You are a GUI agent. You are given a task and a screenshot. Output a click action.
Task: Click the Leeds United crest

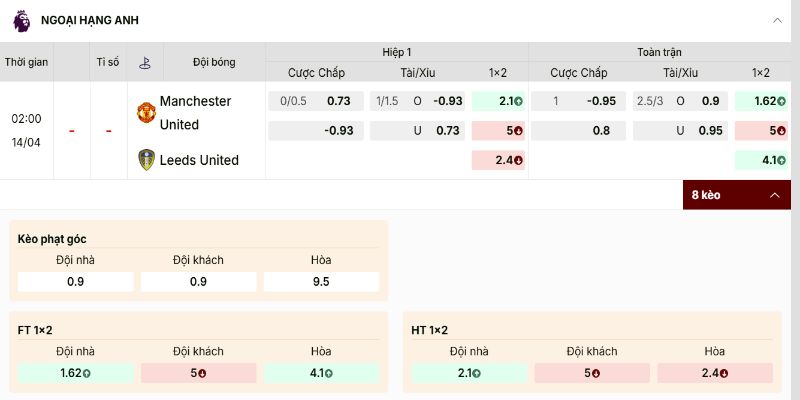pyautogui.click(x=146, y=160)
